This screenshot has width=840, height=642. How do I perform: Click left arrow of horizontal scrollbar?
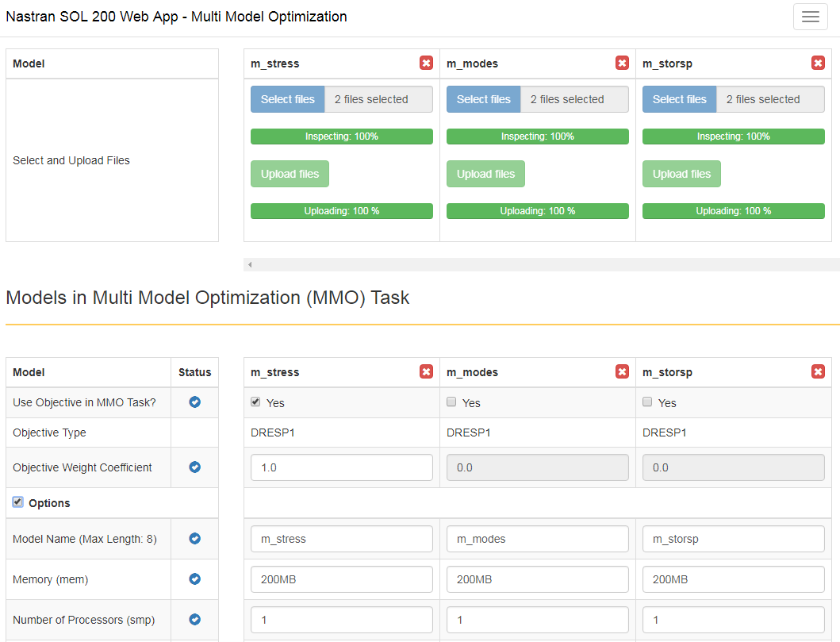(250, 264)
